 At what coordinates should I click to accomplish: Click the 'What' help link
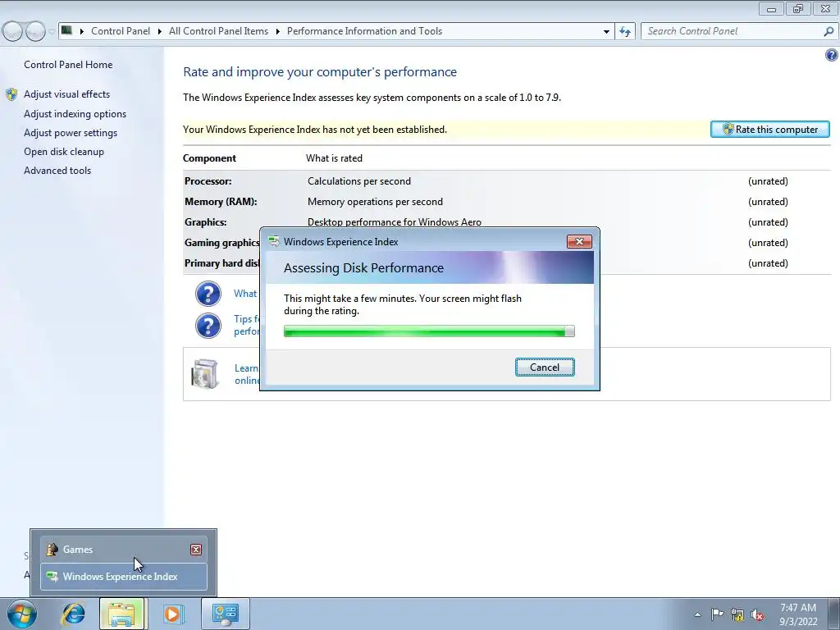click(245, 294)
